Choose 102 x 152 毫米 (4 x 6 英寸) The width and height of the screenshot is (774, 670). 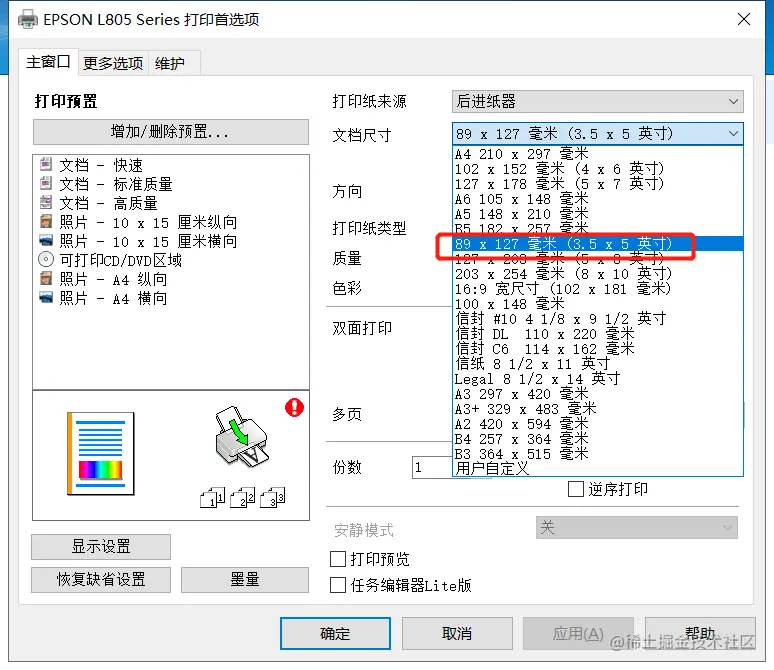[x=598, y=169]
